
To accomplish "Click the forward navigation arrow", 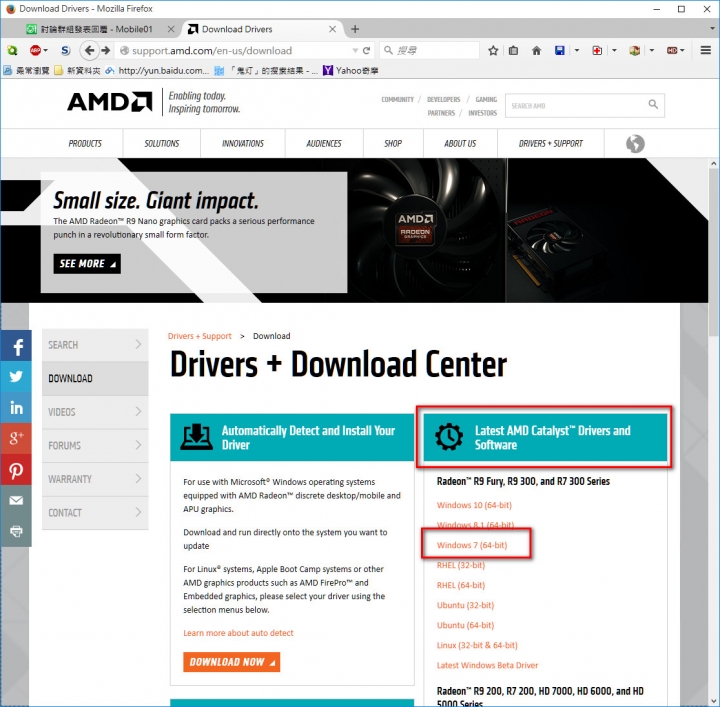I will click(106, 50).
